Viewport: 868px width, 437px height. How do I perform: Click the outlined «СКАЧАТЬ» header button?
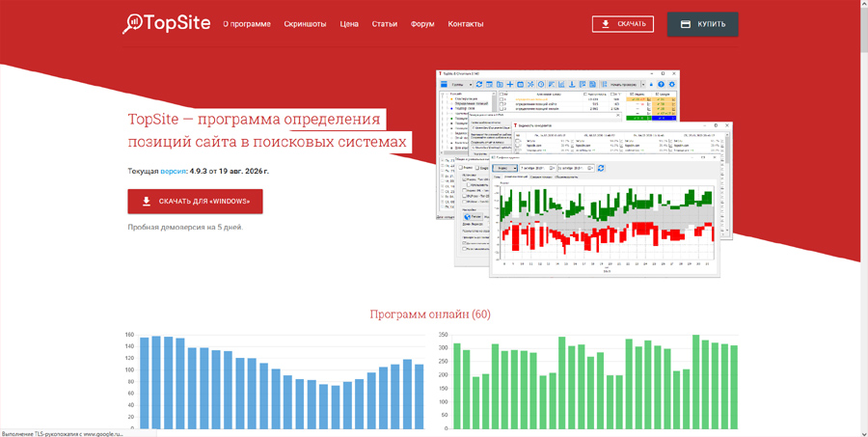[623, 24]
